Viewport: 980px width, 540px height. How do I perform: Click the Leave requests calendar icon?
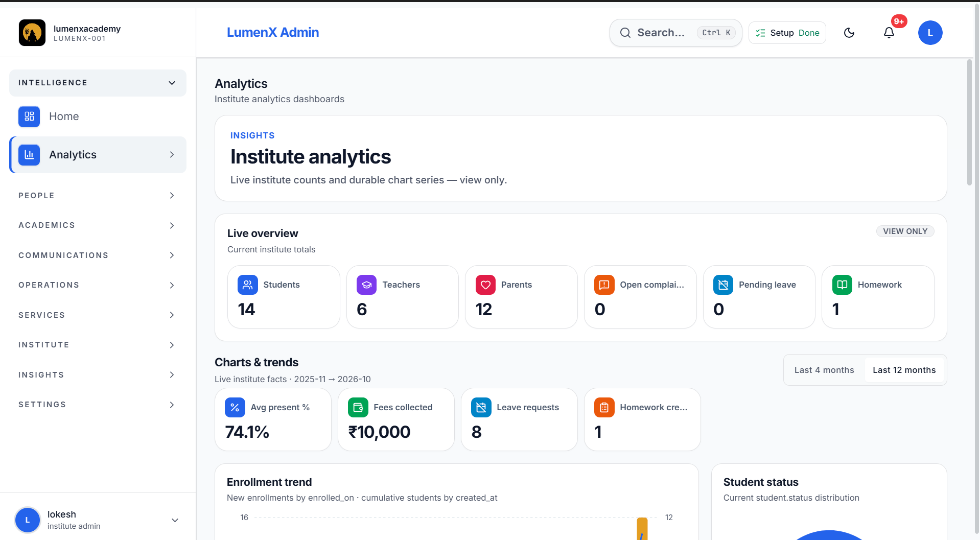[x=481, y=407]
